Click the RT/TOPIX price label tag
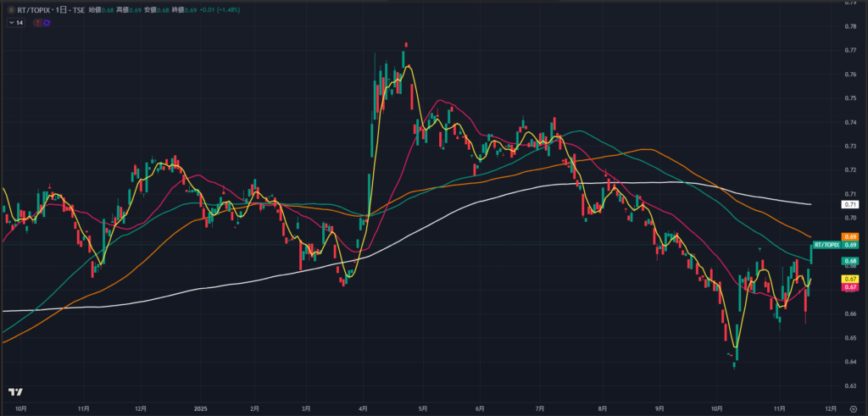This screenshot has width=868, height=416. [x=826, y=245]
